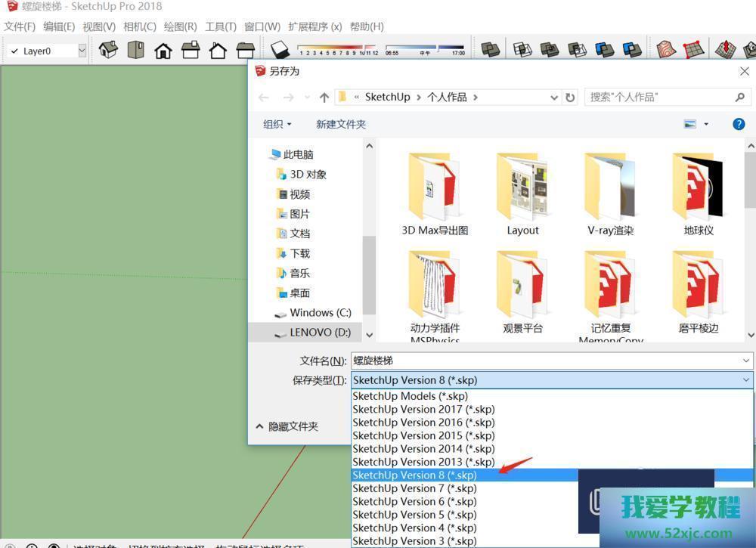Click the sandbox From Contours icon
Image resolution: width=756 pixels, height=548 pixels.
point(666,51)
